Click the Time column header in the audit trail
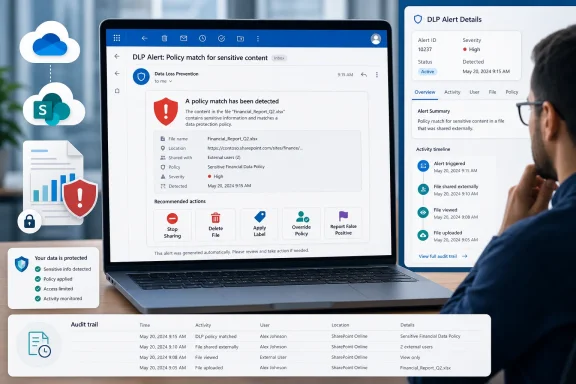 tap(145, 325)
